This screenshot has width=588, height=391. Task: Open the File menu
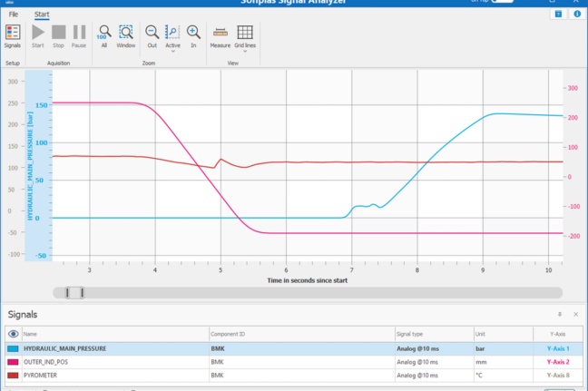coord(14,15)
